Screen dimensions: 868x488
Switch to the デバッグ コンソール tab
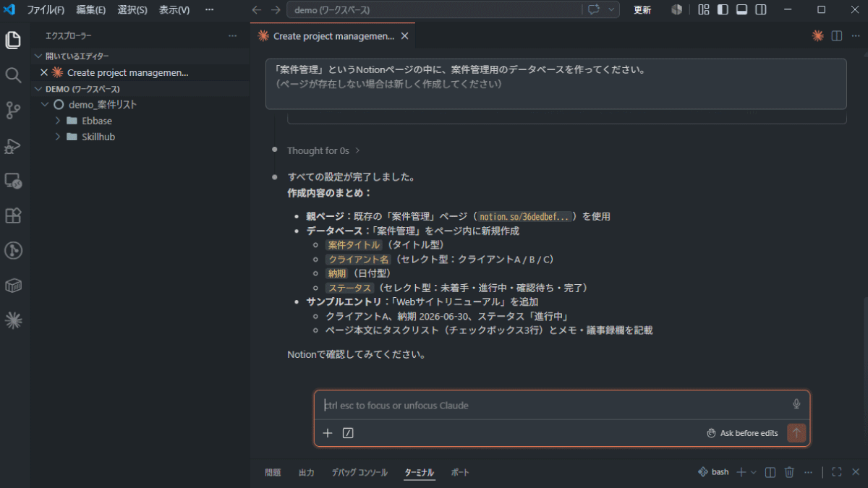359,472
